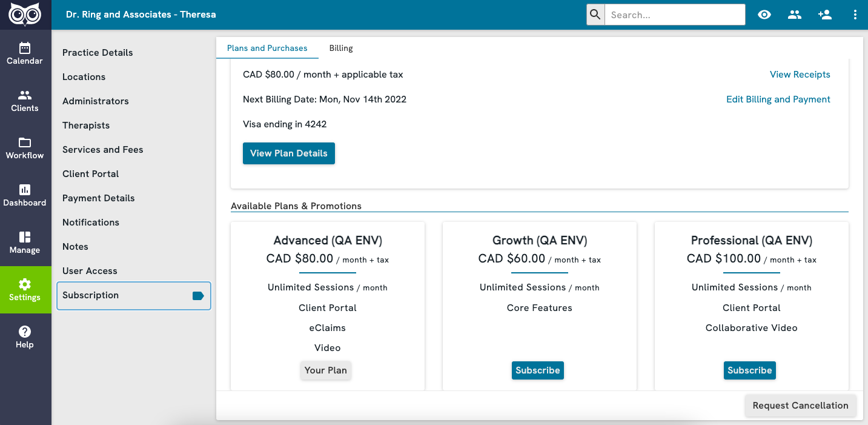Open the View Receipts link

tap(800, 75)
